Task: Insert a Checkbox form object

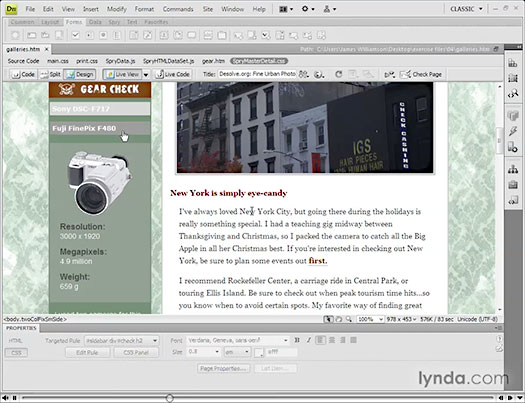Action: pyautogui.click(x=76, y=35)
